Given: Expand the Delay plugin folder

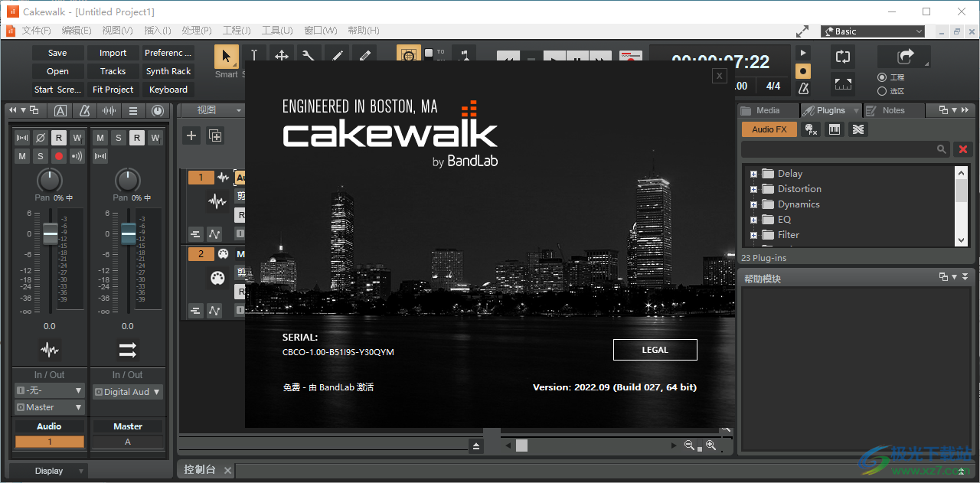Looking at the screenshot, I should [x=753, y=174].
